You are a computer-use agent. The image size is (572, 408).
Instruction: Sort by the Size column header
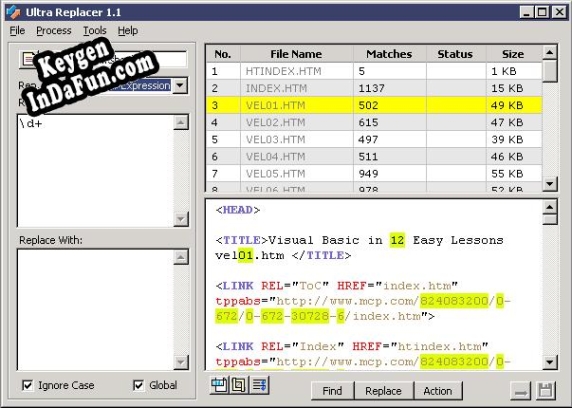(x=513, y=54)
